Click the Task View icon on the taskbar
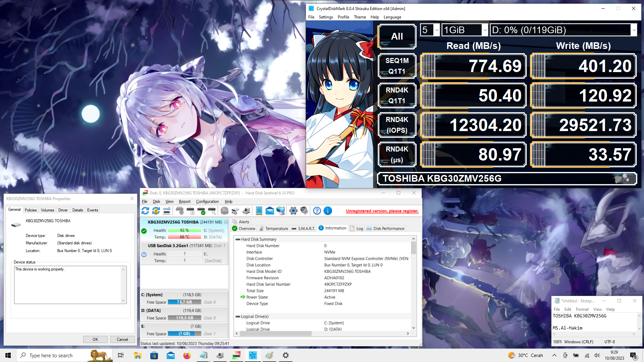 point(121,355)
